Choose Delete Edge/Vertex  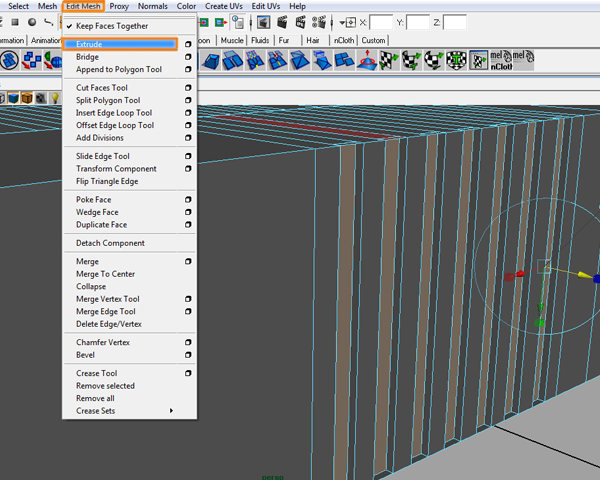(109, 324)
